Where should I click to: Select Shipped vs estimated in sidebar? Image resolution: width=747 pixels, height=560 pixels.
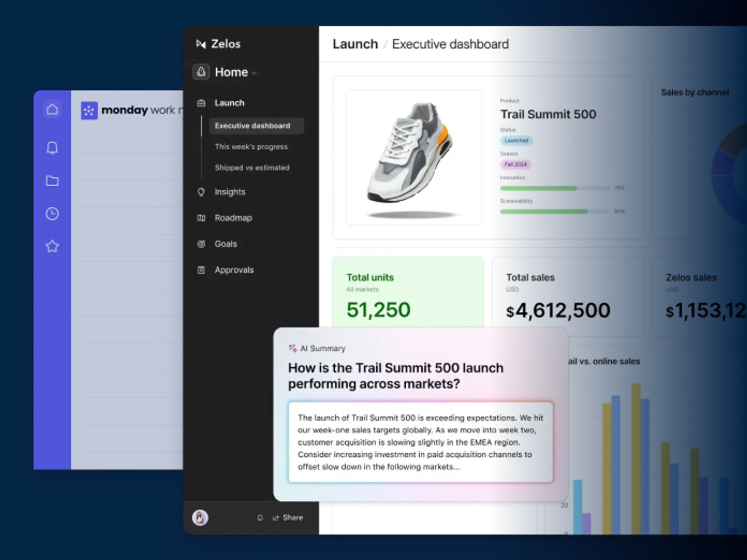252,168
